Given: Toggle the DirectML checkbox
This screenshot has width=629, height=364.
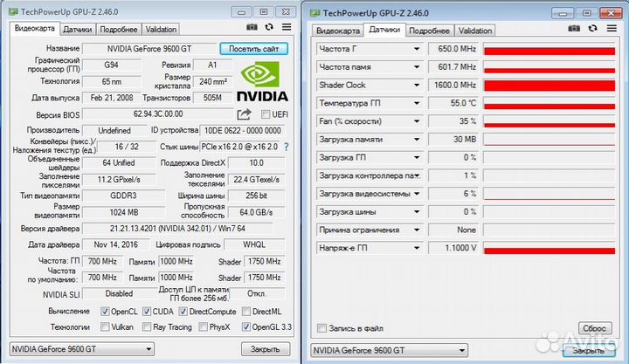Looking at the screenshot, I should click(x=246, y=311).
